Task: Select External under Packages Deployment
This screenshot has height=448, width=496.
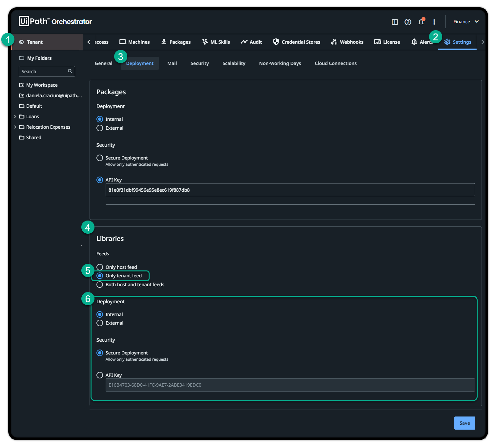Action: (100, 128)
